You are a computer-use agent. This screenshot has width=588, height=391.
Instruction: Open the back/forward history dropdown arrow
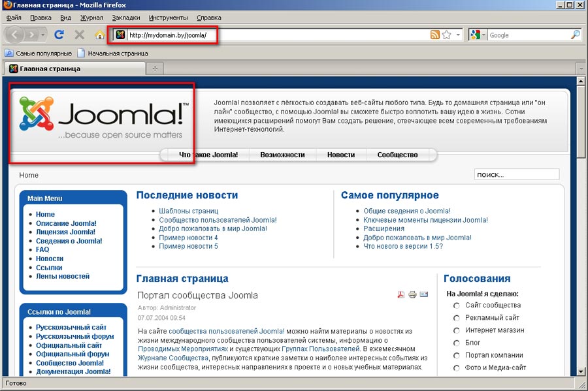coord(43,35)
